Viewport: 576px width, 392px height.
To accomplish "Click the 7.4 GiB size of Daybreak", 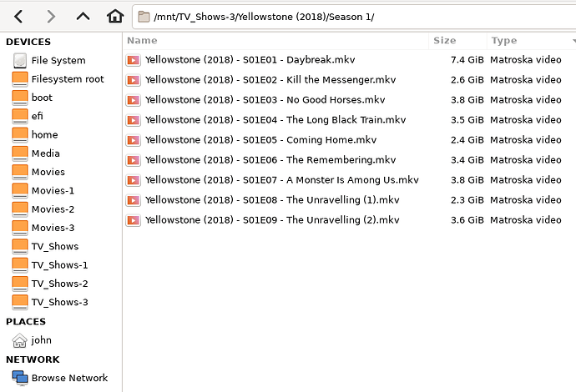I will click(467, 60).
